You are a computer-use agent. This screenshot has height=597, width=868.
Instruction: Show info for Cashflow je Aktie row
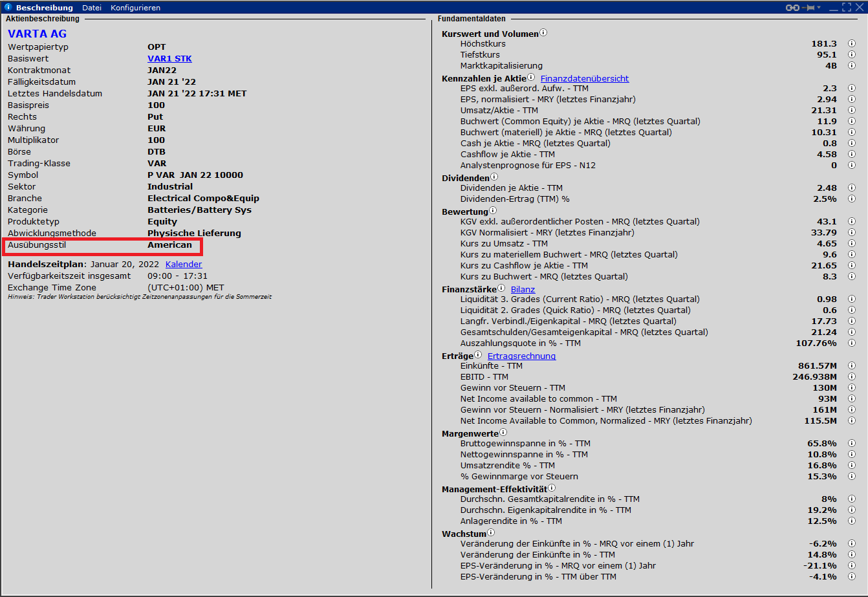point(852,155)
